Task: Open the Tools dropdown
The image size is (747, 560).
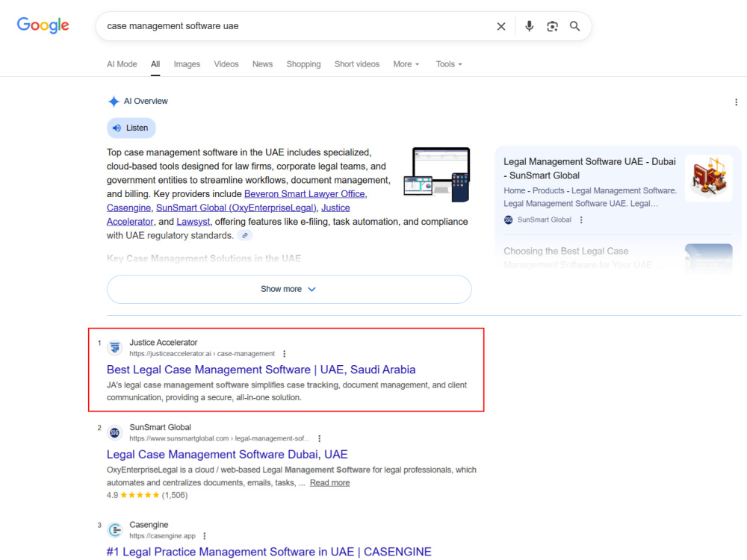Action: click(x=449, y=64)
